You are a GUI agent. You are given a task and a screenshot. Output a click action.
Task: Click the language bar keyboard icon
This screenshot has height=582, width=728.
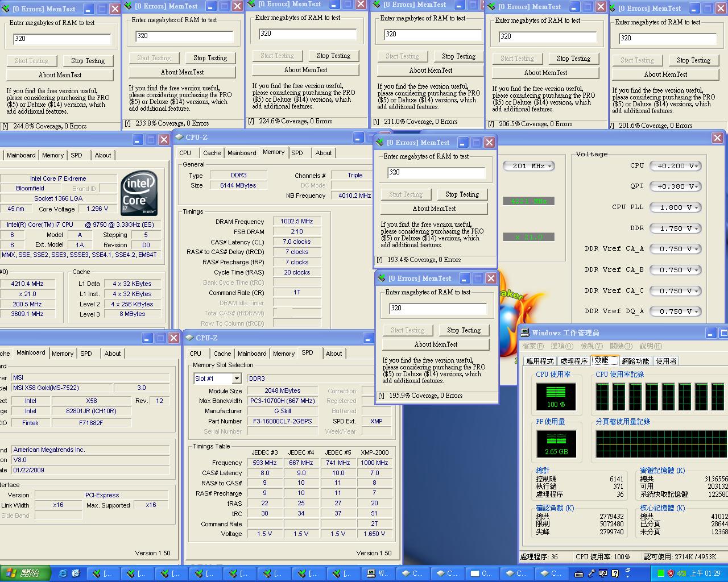point(580,573)
